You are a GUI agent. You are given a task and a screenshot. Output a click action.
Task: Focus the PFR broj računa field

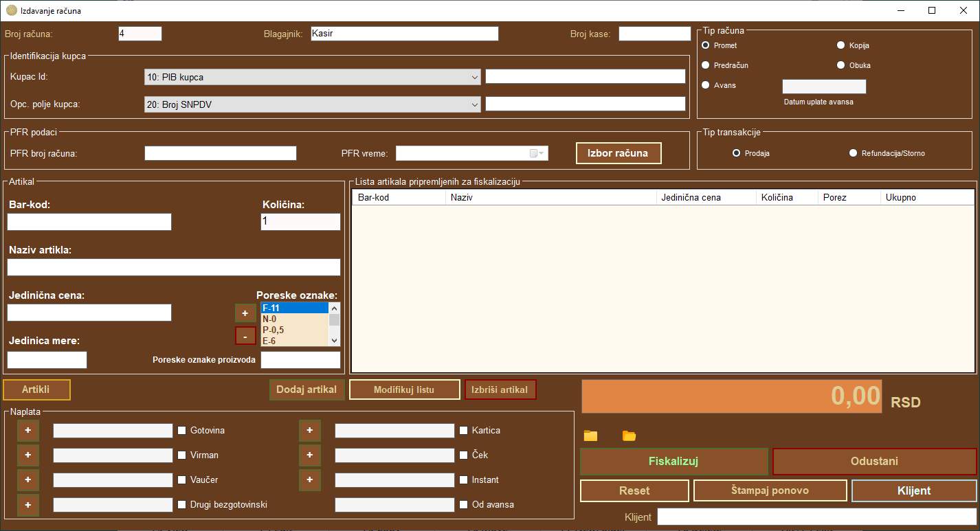point(221,153)
